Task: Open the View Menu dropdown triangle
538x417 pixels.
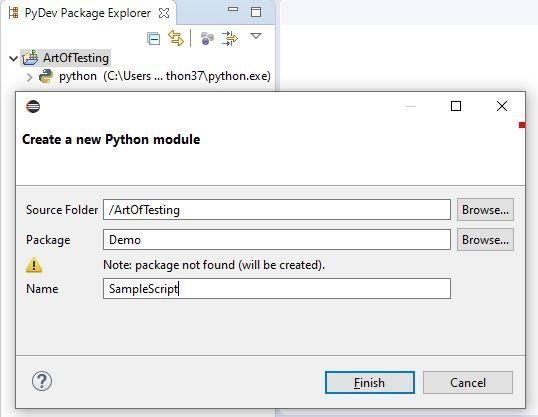Action: point(256,36)
